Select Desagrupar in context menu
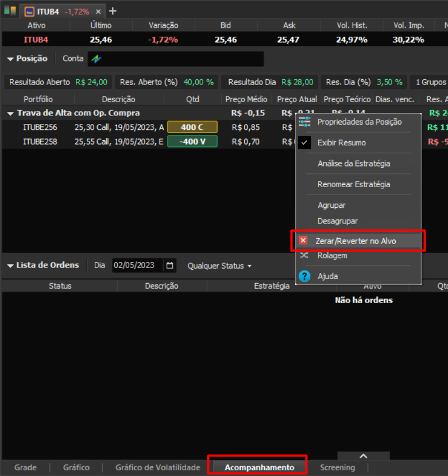The width and height of the screenshot is (448, 476). click(338, 221)
